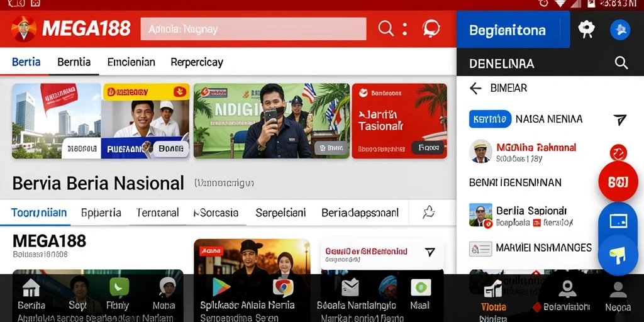Open the Befanvisiion location icon
This screenshot has height=322, width=644.
[567, 289]
